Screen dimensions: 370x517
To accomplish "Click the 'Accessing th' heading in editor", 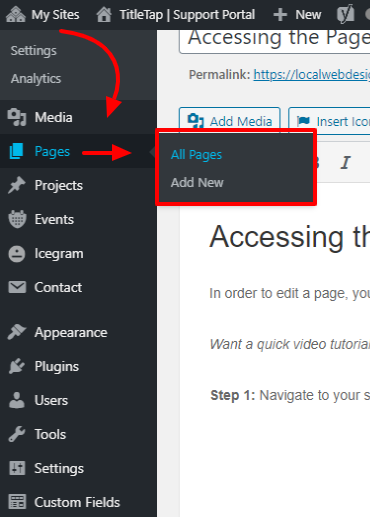I will [290, 237].
